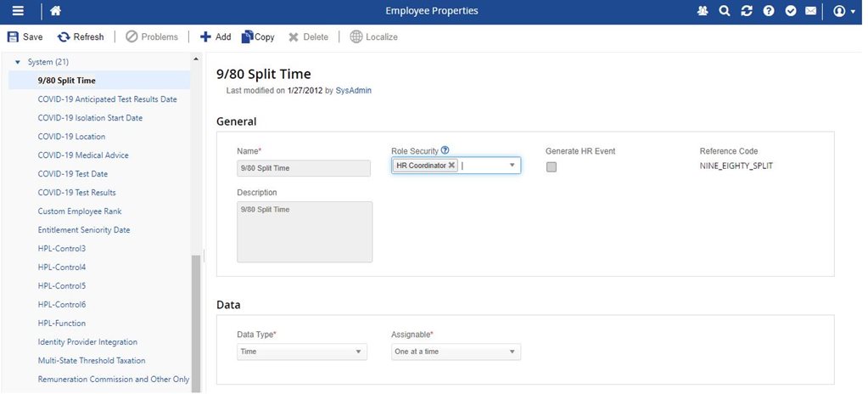The height and width of the screenshot is (394, 868).
Task: Click the Localize globe button
Action: point(373,37)
